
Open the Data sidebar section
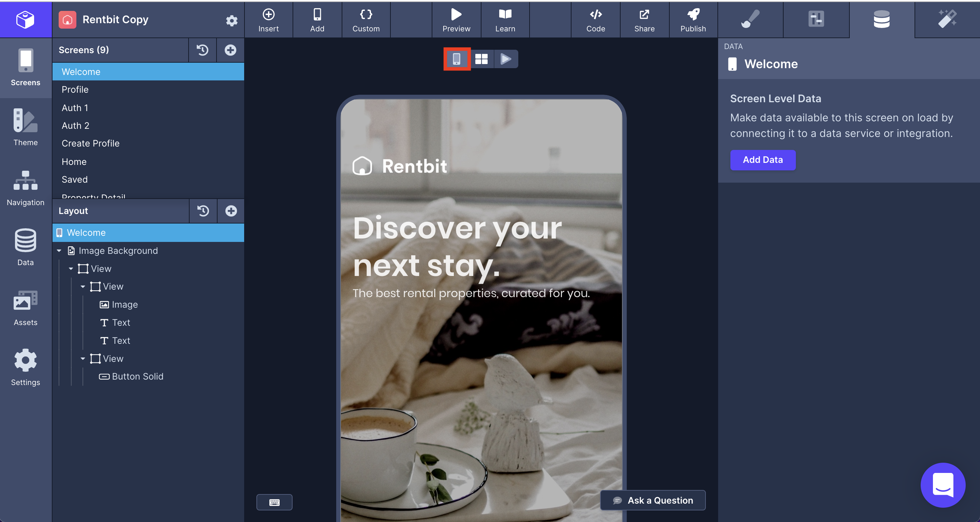(x=26, y=247)
